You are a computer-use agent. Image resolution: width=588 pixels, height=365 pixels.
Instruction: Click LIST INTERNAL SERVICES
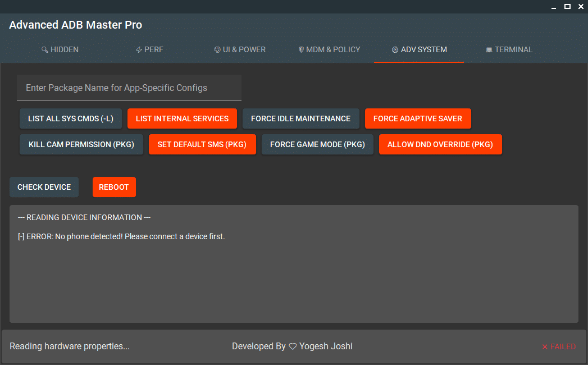(182, 118)
